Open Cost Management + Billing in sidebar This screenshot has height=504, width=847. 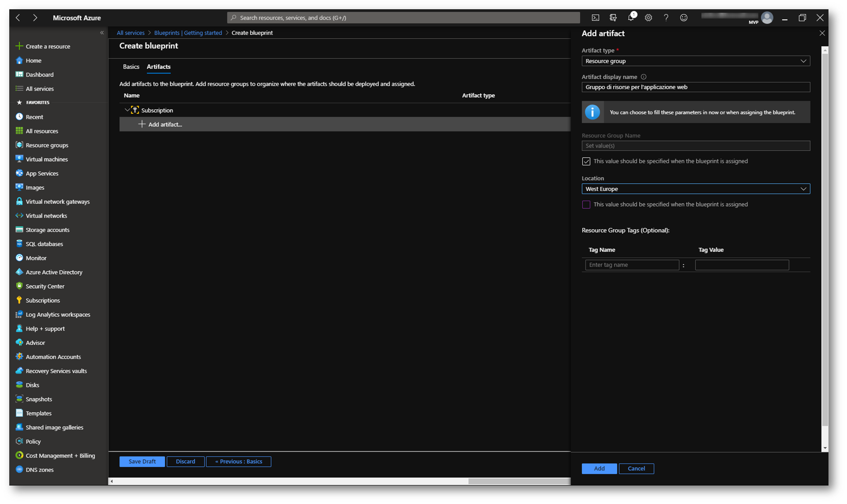pos(60,455)
